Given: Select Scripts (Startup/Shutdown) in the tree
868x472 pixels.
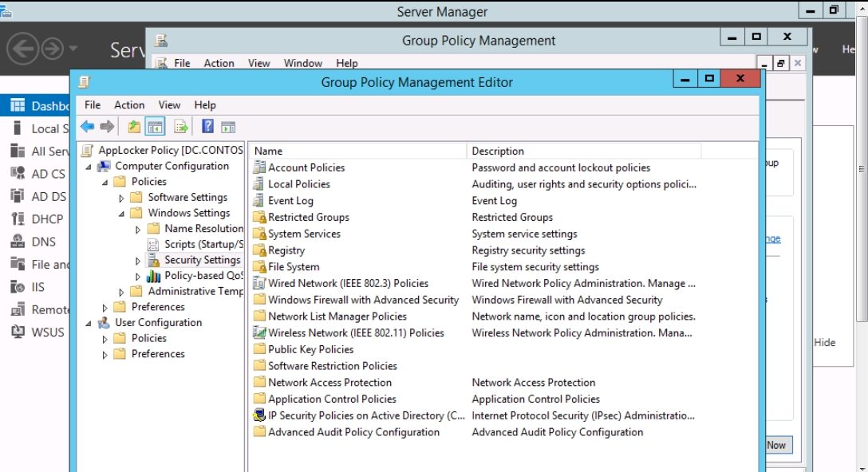Looking at the screenshot, I should (x=203, y=244).
